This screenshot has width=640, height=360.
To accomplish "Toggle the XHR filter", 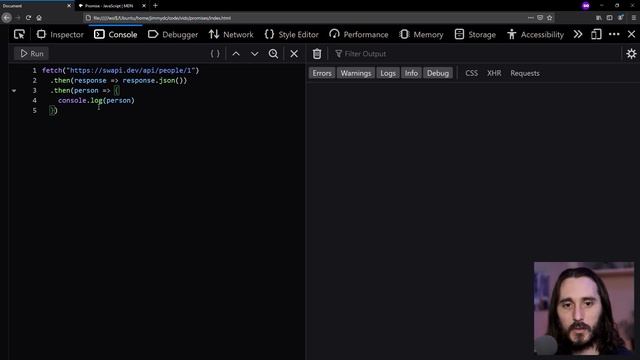I will pyautogui.click(x=494, y=73).
